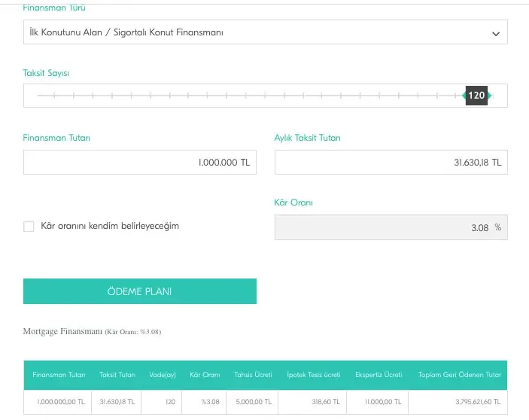The width and height of the screenshot is (529, 420).
Task: Click the Toplam Geri Ödenen Tutar header
Action: point(459,375)
